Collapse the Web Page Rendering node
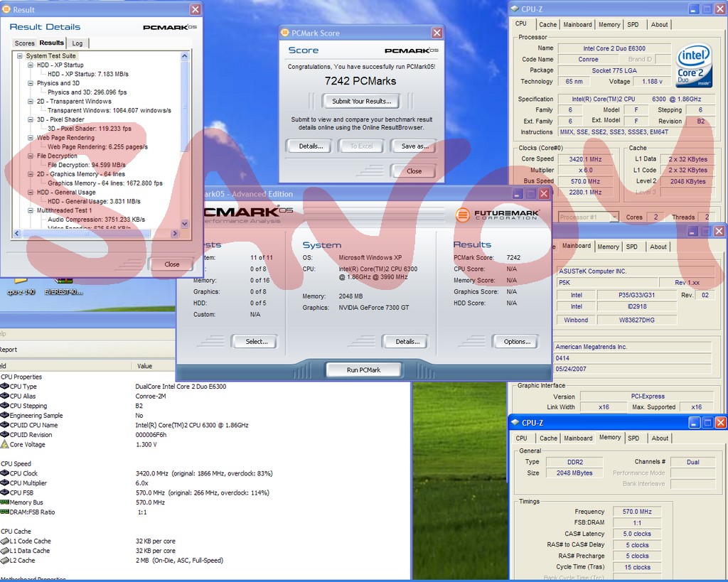This screenshot has width=728, height=582. pyautogui.click(x=31, y=137)
